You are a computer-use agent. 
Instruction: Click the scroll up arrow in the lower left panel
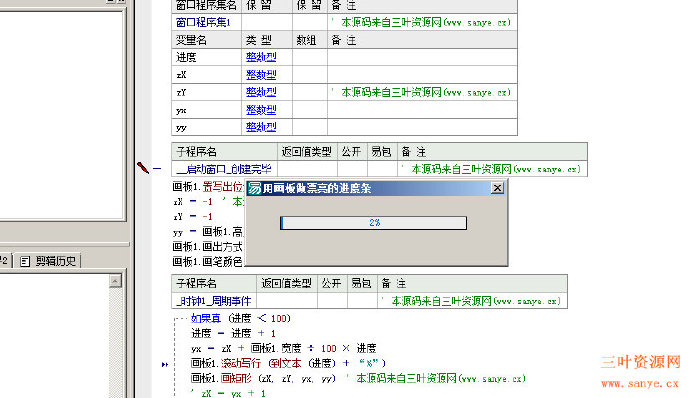click(115, 281)
